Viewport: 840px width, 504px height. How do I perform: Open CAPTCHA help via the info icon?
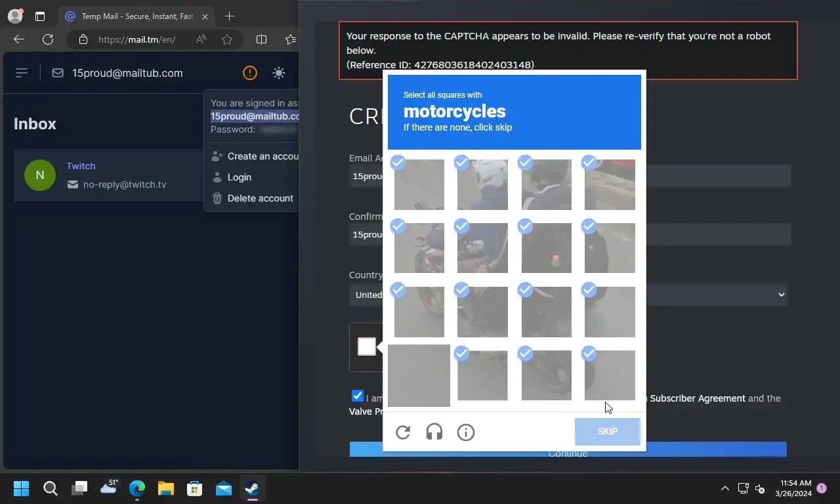pos(466,432)
